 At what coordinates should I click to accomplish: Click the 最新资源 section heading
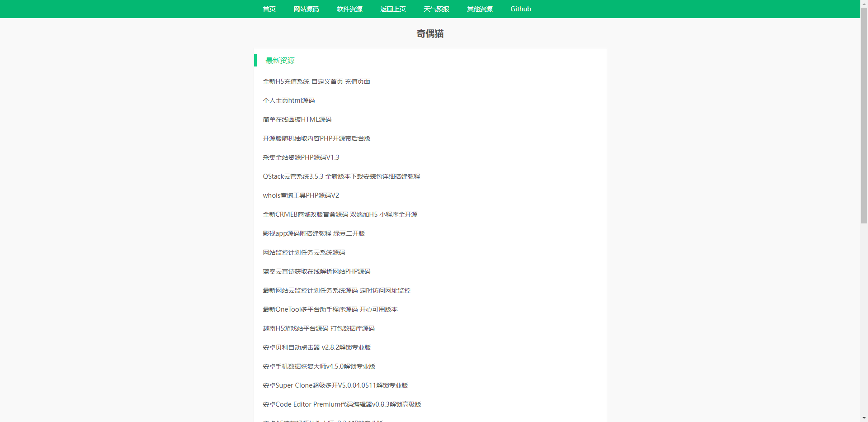[x=280, y=61]
